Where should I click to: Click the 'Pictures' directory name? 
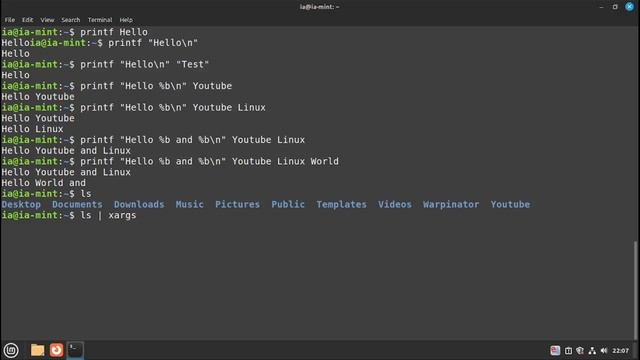pyautogui.click(x=238, y=204)
